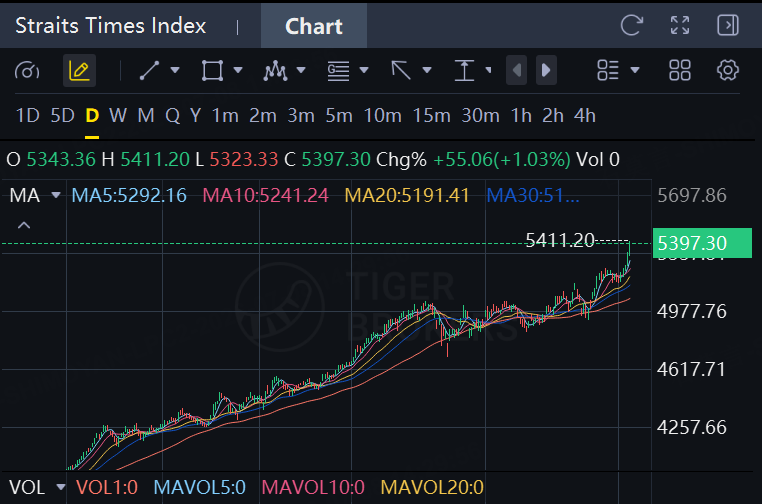This screenshot has height=504, width=762.
Task: Select the Fibonacci levels tool
Action: (338, 70)
